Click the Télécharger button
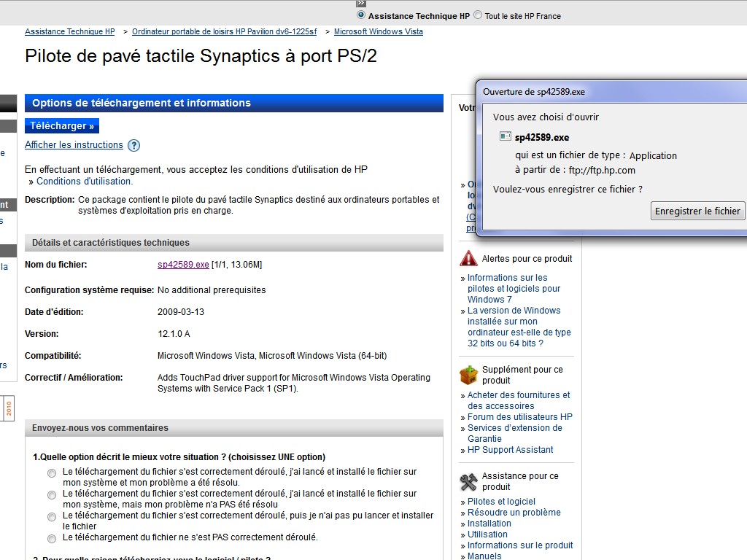The height and width of the screenshot is (560, 747). tap(62, 125)
